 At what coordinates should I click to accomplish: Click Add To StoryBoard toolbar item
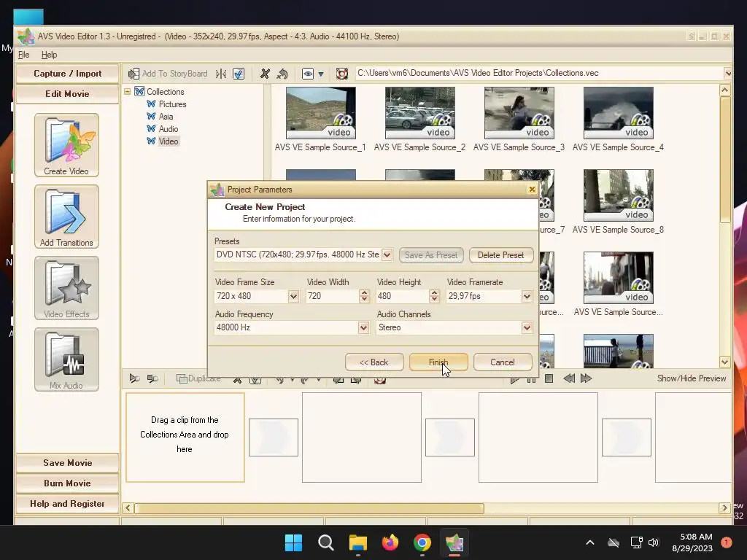(x=168, y=74)
